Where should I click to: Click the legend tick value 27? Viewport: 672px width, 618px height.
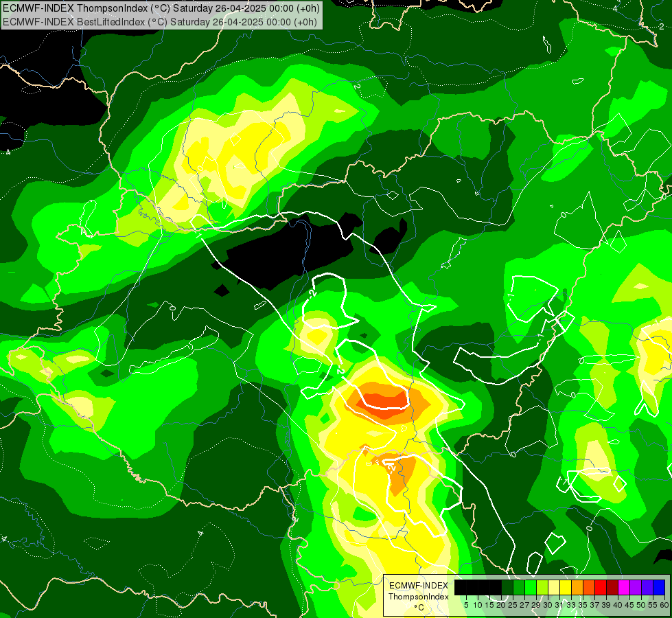tap(524, 605)
